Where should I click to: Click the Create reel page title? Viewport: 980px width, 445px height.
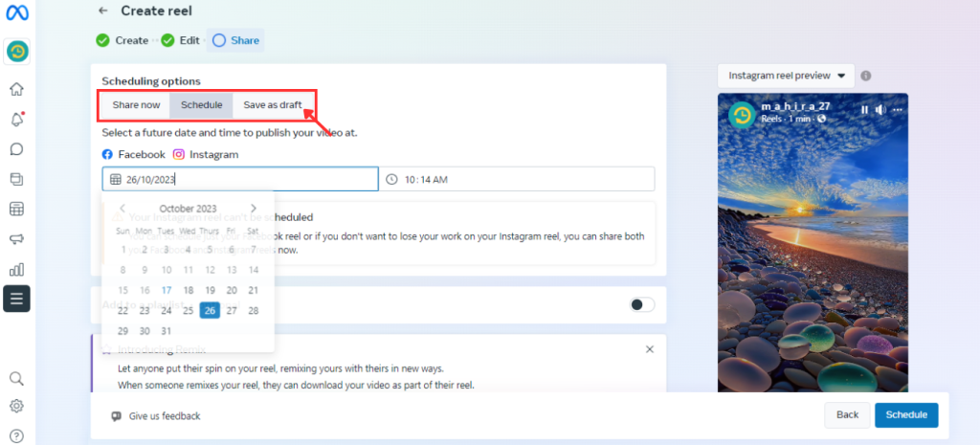pyautogui.click(x=156, y=11)
